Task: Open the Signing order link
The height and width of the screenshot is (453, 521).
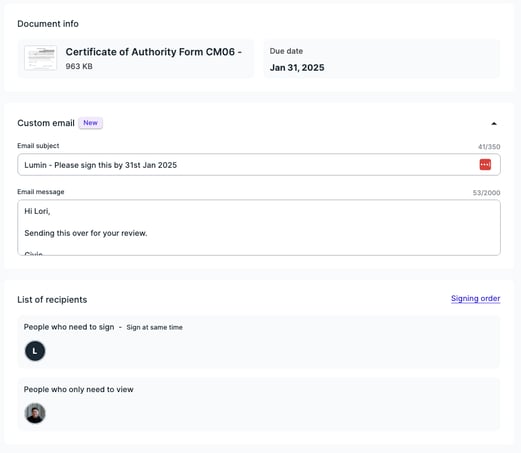Action: pos(475,299)
